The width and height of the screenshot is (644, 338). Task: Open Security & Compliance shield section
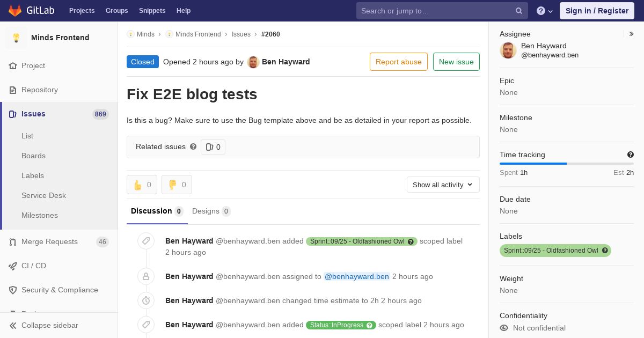coord(59,290)
